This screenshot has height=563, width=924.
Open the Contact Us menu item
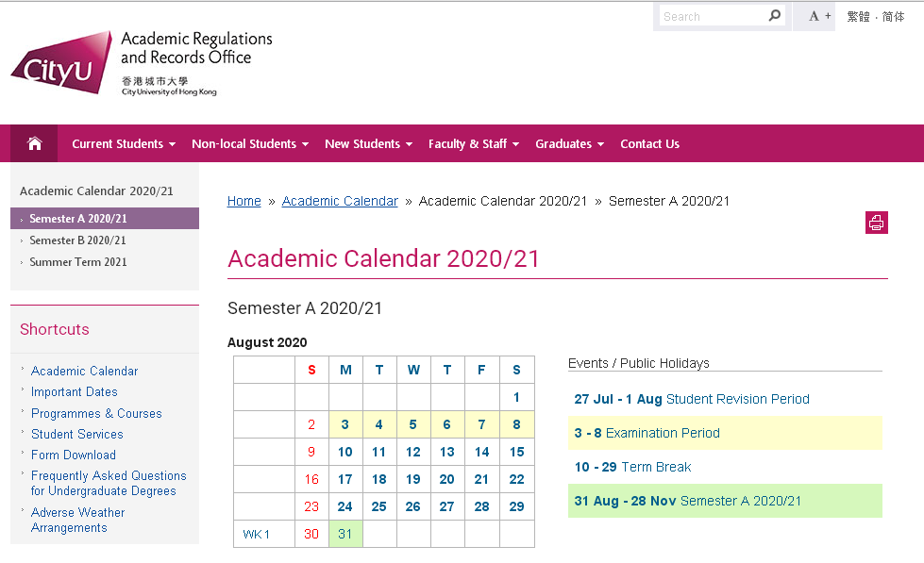tap(649, 143)
